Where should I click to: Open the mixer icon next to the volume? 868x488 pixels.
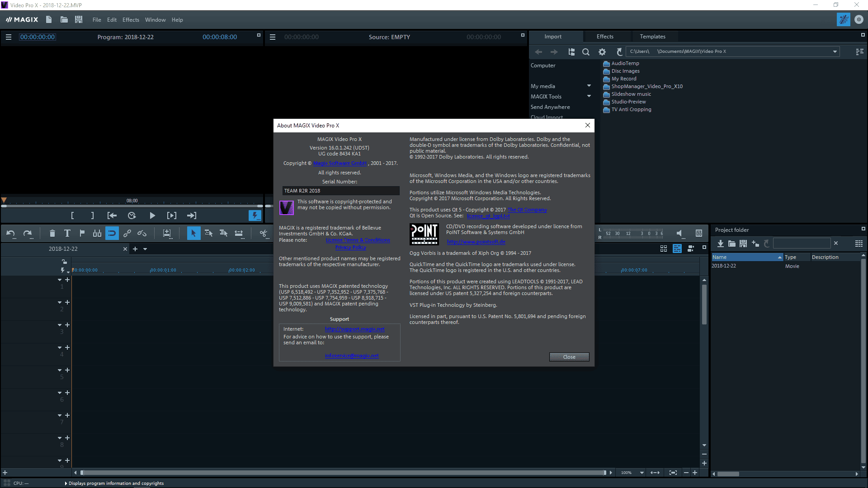(x=699, y=233)
